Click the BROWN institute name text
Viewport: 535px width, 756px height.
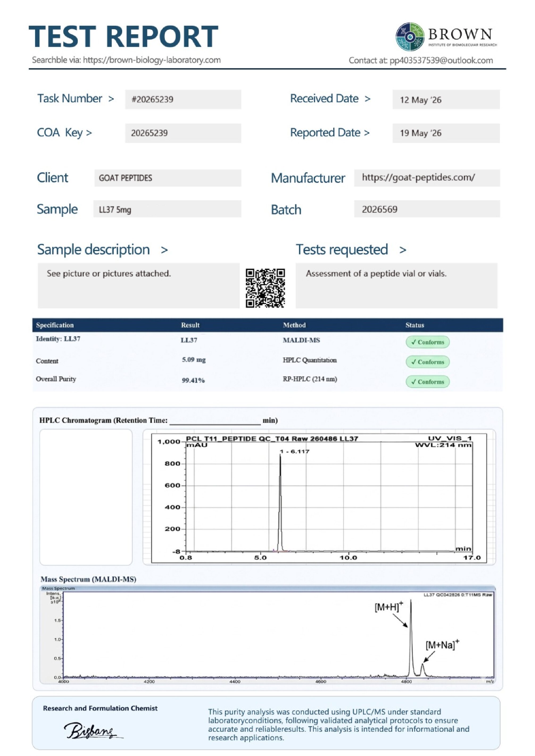pos(460,34)
